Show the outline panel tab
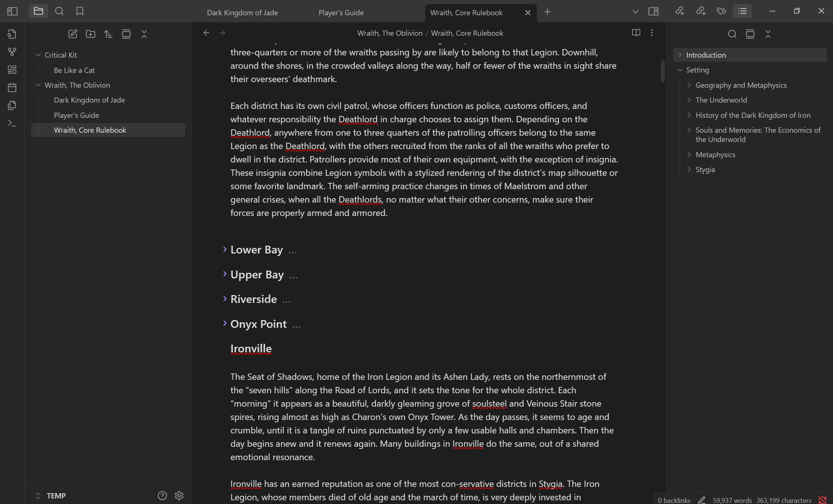The image size is (833, 504). coord(742,11)
